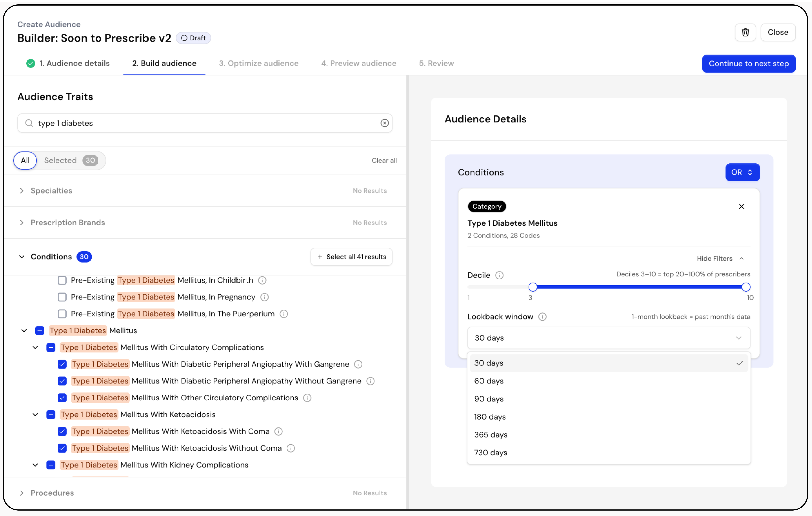Uncheck Ketoacidosis Without Coma checkbox

tap(62, 448)
